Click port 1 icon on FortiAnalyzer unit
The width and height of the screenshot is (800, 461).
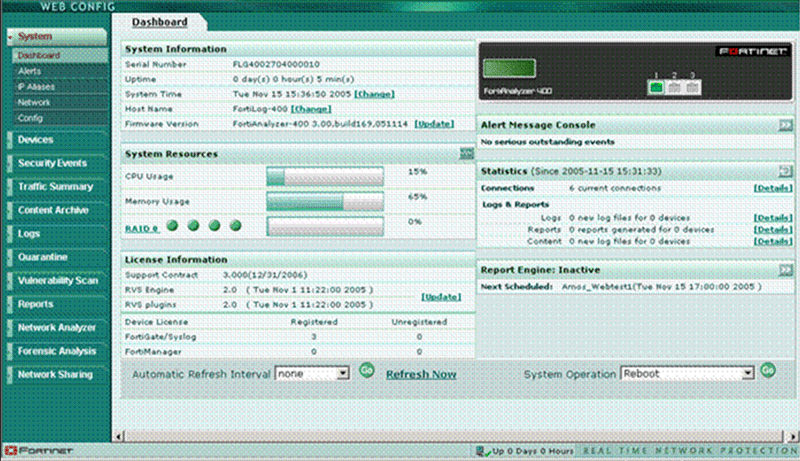[x=656, y=88]
